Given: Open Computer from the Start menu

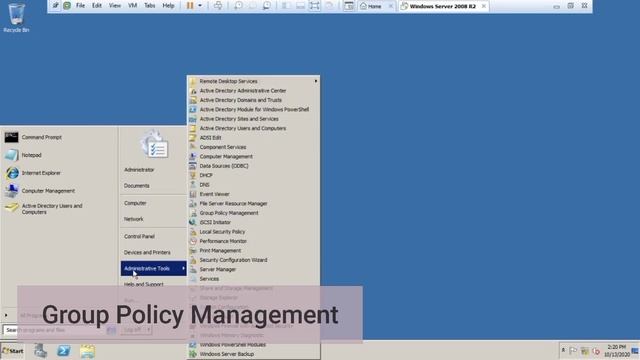Looking at the screenshot, I should 135,203.
